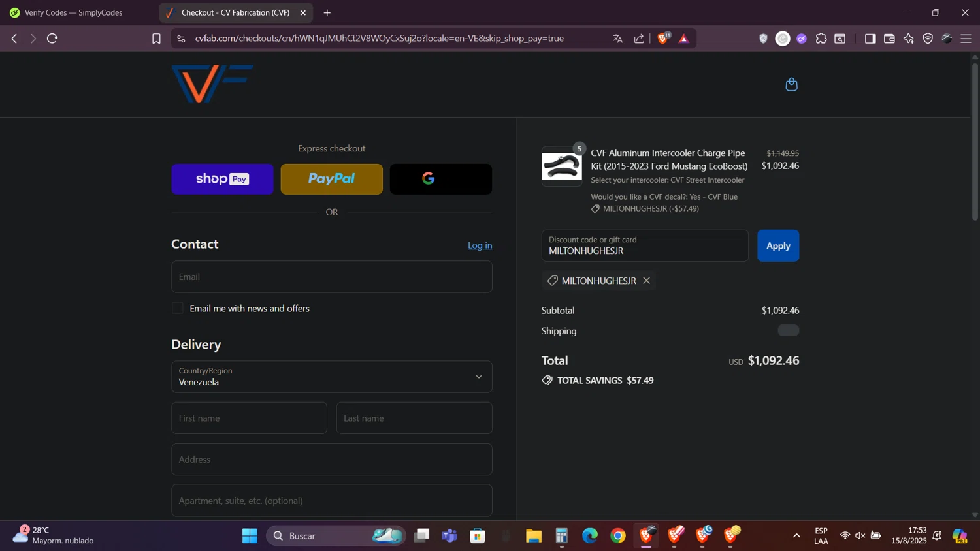Viewport: 980px width, 551px height.
Task: Focus the Last name field
Action: coord(414,418)
